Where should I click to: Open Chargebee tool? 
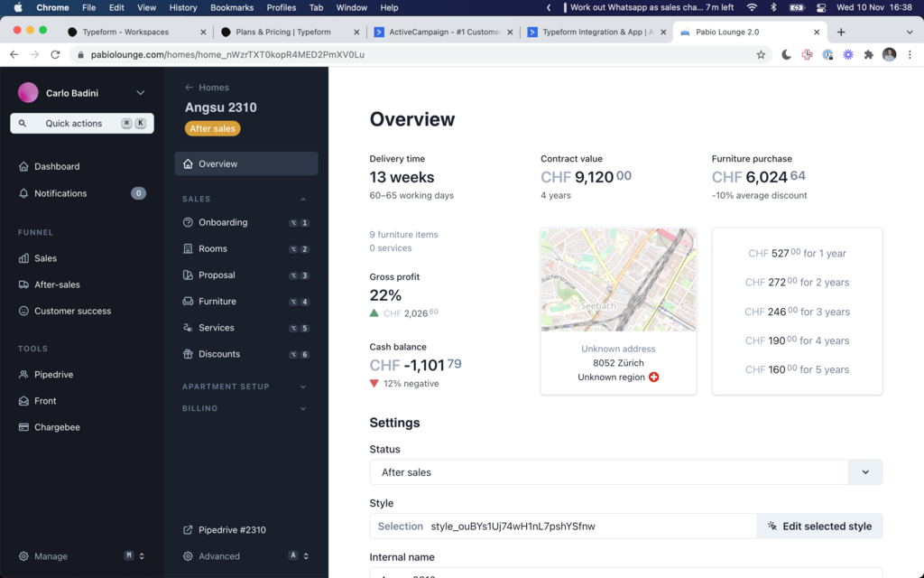(50, 427)
